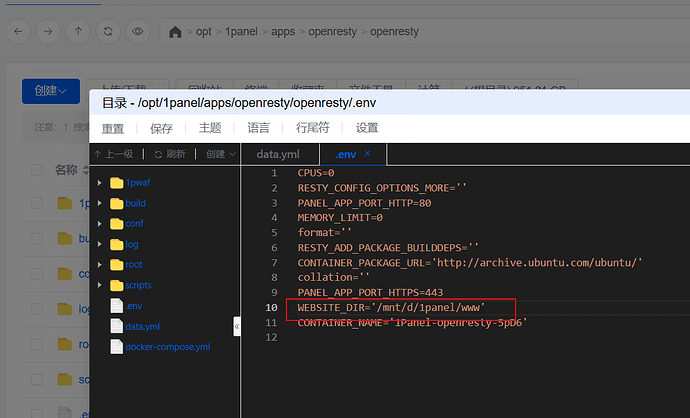Click 上一级 to go up a level
690x418 pixels.
pos(114,154)
